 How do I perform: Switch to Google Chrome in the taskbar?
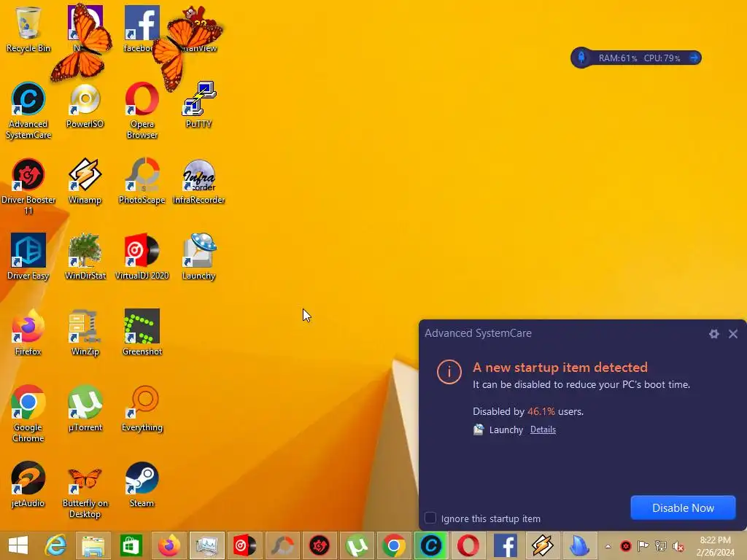click(x=394, y=545)
